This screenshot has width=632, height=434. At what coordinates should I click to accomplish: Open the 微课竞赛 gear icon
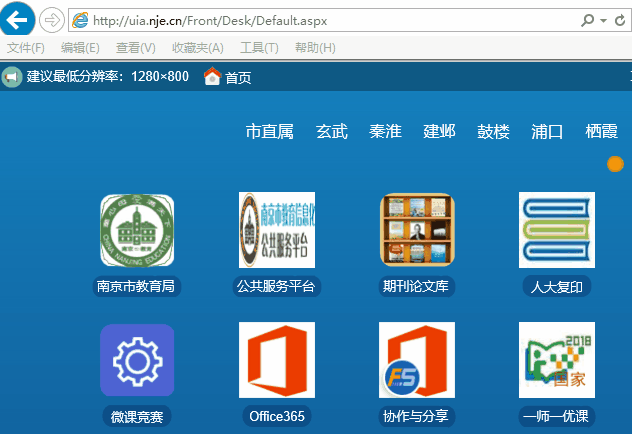point(137,360)
